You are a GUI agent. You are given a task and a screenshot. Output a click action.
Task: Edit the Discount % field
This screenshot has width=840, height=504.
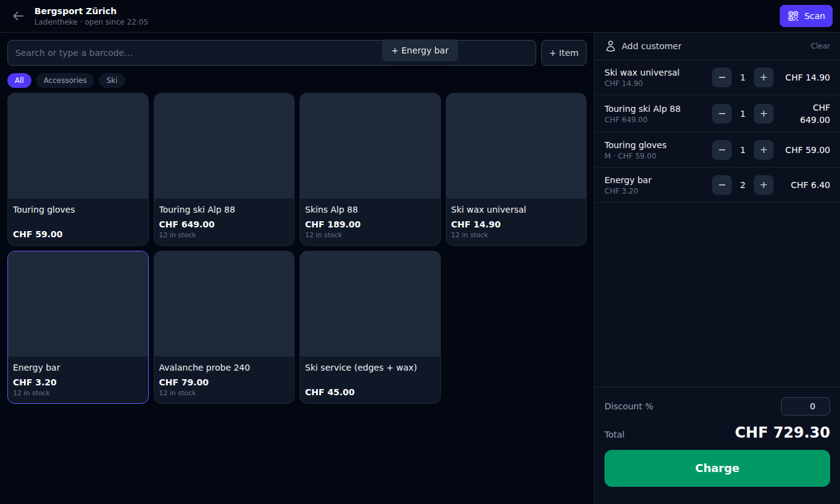coord(806,406)
